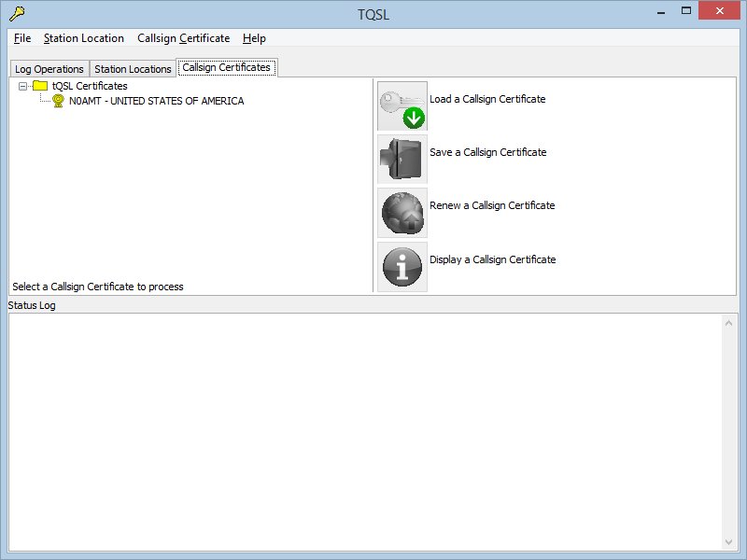Click the gold ribbon icon next to N0AMT
The image size is (747, 560).
58,101
